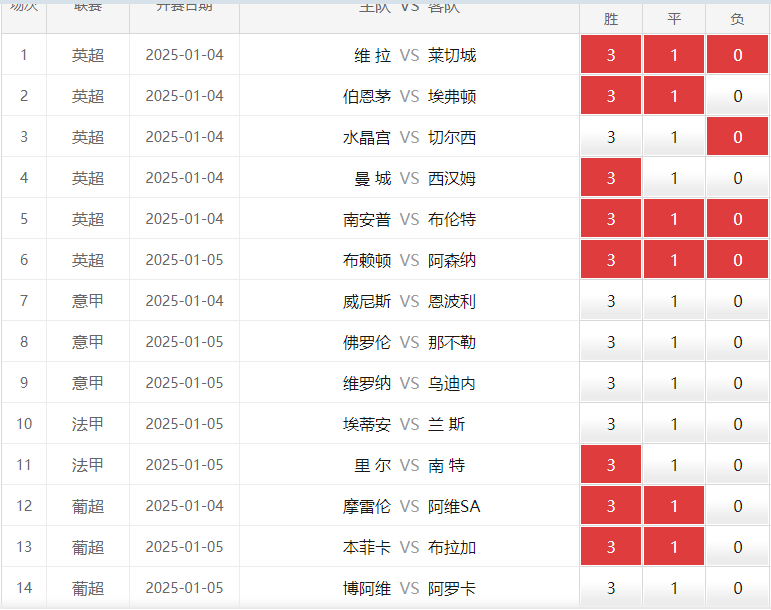Select loss (0) for 里尔 VS 南特

(737, 465)
